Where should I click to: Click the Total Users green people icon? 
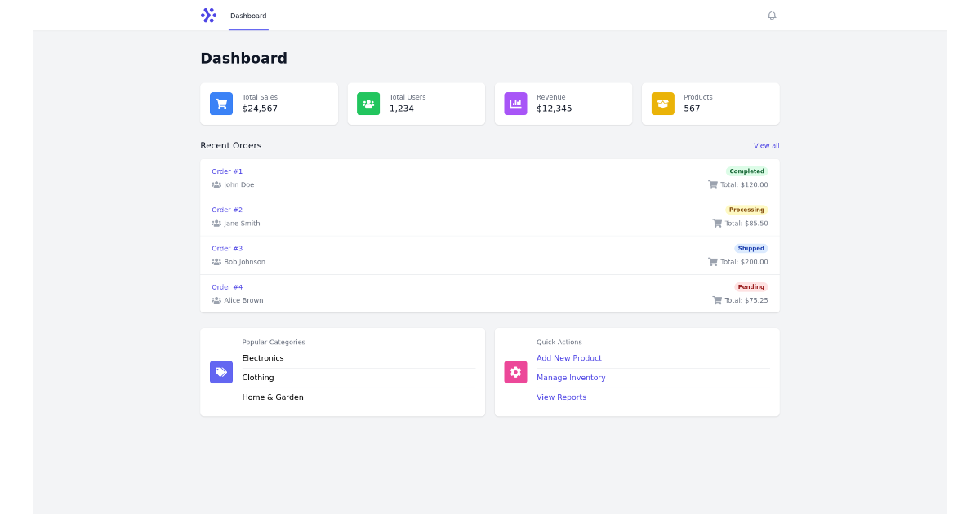(367, 104)
